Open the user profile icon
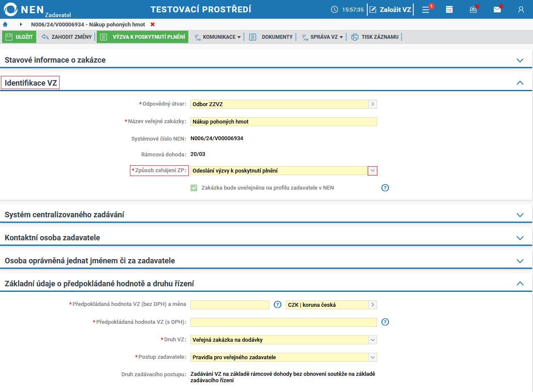 (521, 9)
